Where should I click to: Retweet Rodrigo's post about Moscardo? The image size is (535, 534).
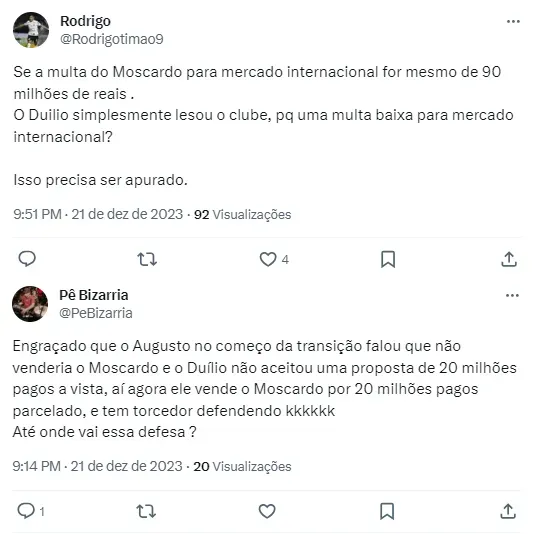[x=147, y=259]
